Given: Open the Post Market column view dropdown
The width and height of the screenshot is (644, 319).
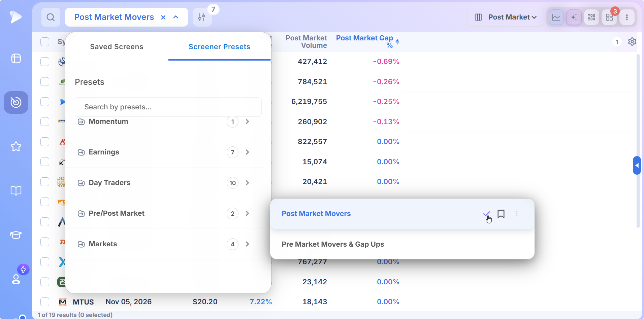Looking at the screenshot, I should [x=505, y=17].
